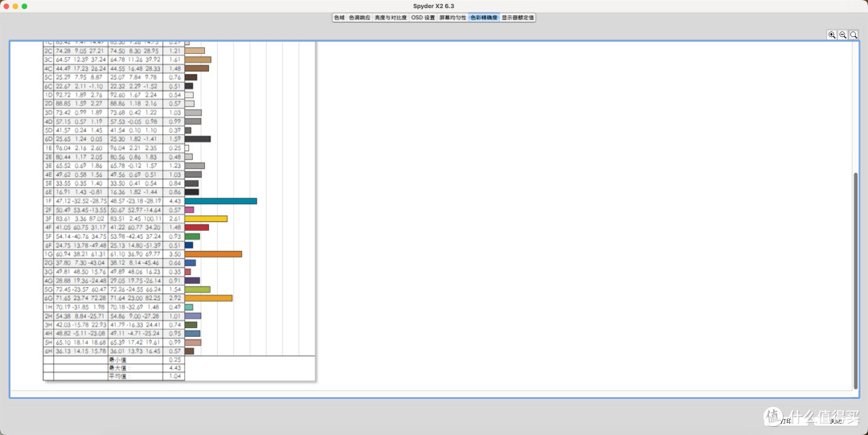Click row label 2H
The image size is (868, 435).
(48, 316)
